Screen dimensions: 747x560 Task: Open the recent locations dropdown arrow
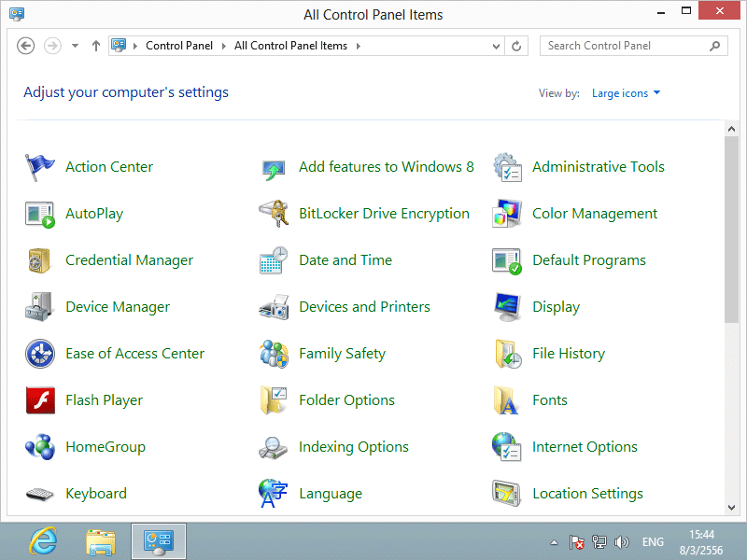75,46
